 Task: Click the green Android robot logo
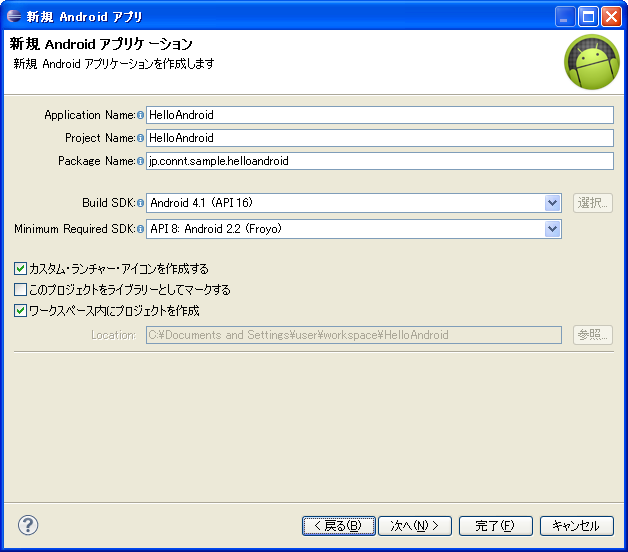tap(592, 62)
